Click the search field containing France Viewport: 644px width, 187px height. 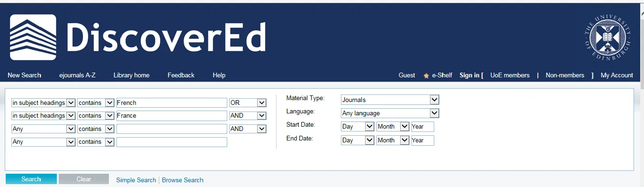point(172,115)
